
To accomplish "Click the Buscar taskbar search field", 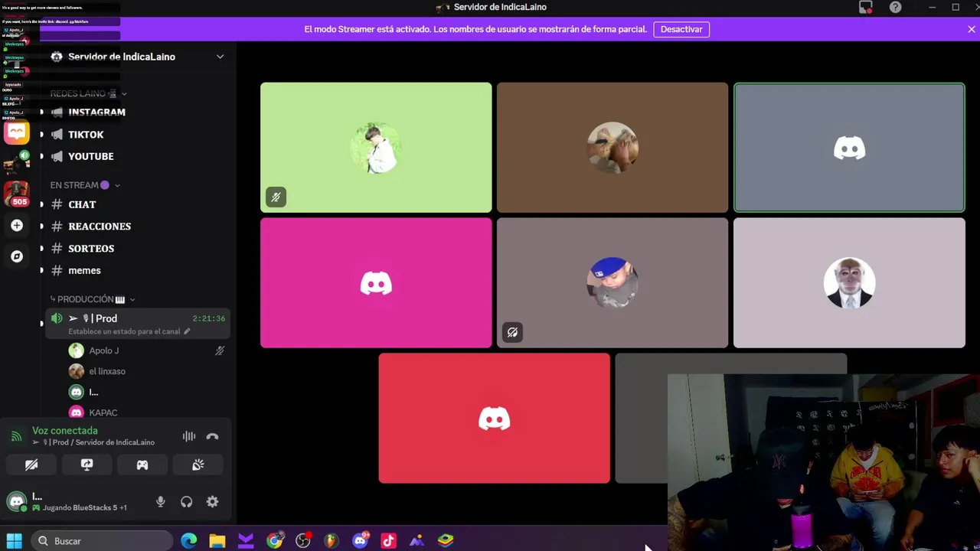I will [x=102, y=541].
